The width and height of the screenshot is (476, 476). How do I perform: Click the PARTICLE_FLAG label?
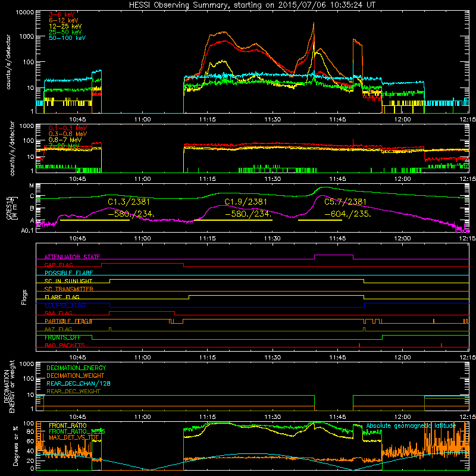[68, 321]
